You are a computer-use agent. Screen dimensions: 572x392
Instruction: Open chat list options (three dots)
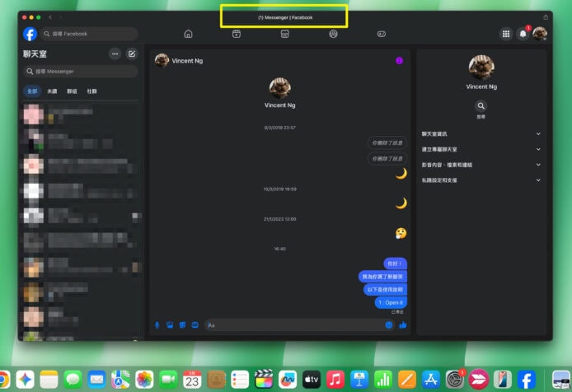(115, 54)
